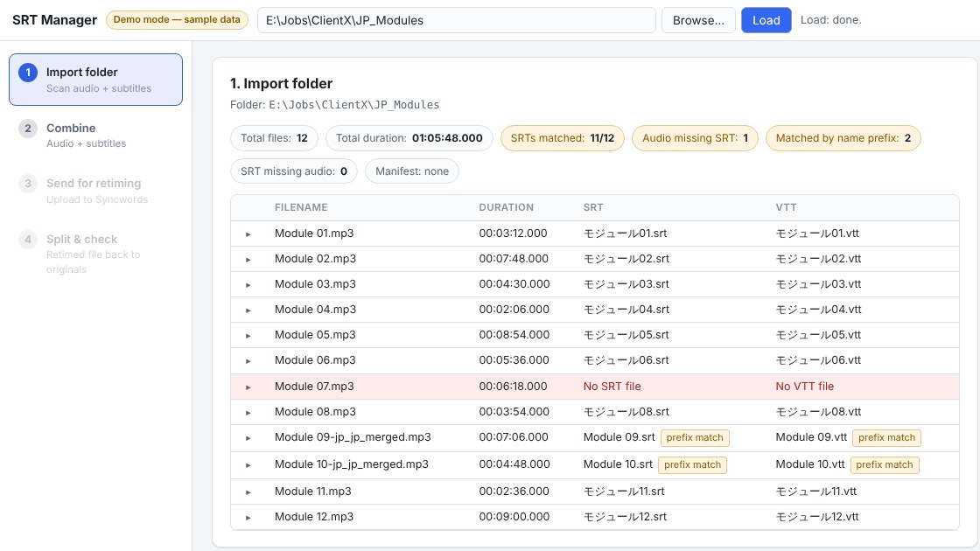Click the Demo mode sample data badge
This screenshot has height=551, width=980.
coord(177,20)
